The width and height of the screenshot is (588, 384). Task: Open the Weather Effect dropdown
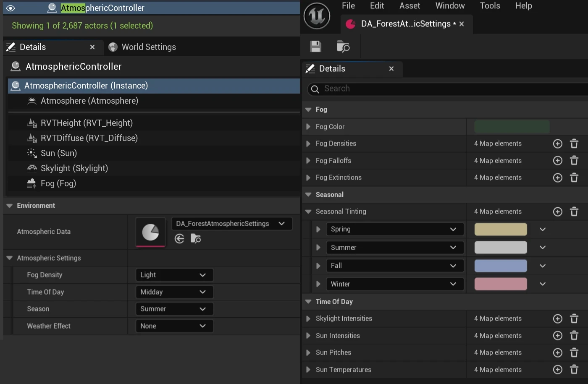(x=174, y=326)
